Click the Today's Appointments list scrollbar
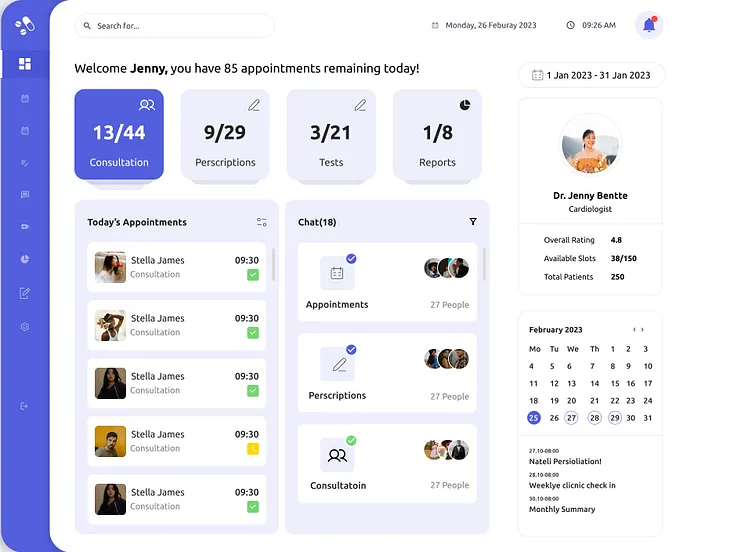The height and width of the screenshot is (552, 752). (273, 264)
